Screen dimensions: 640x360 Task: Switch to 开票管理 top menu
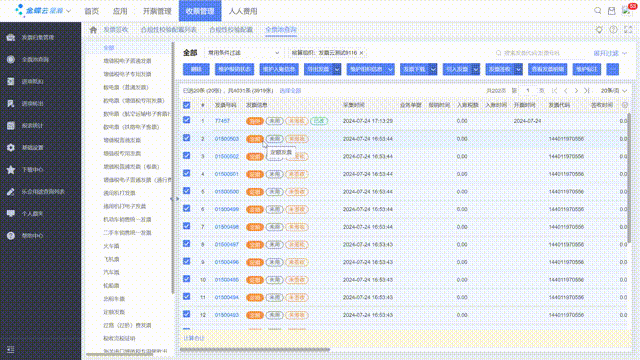pos(157,11)
